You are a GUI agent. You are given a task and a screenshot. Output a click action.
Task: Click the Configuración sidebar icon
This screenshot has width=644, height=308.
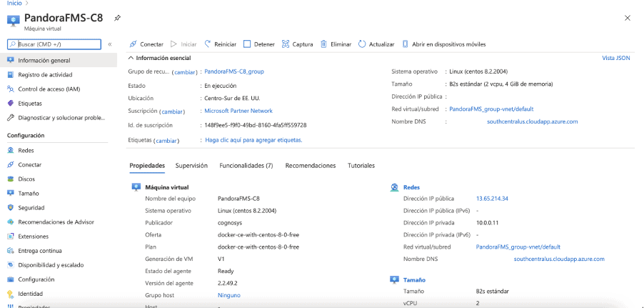click(11, 279)
